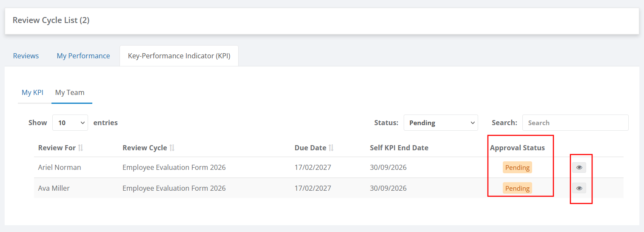
Task: View Ava Miller's KPI with eye icon
Action: [579, 188]
